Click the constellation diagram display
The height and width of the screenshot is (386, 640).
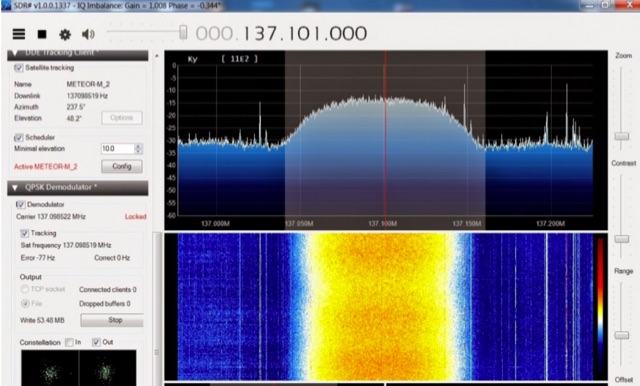click(79, 368)
